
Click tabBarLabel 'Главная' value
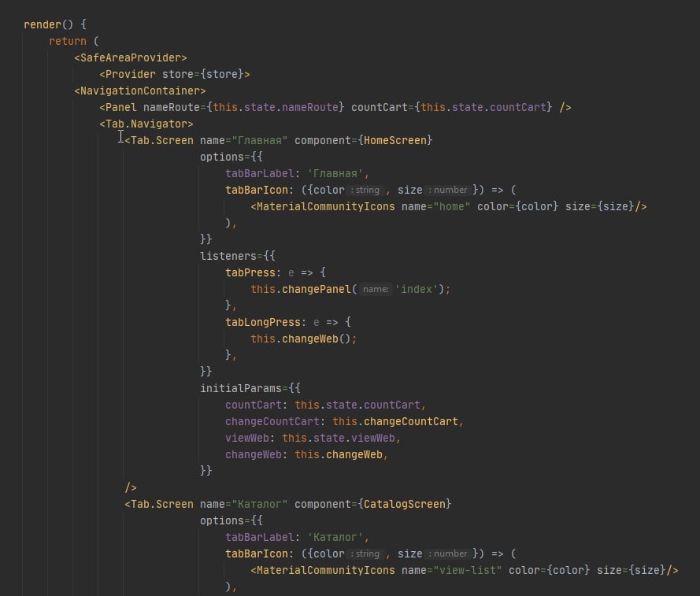335,173
